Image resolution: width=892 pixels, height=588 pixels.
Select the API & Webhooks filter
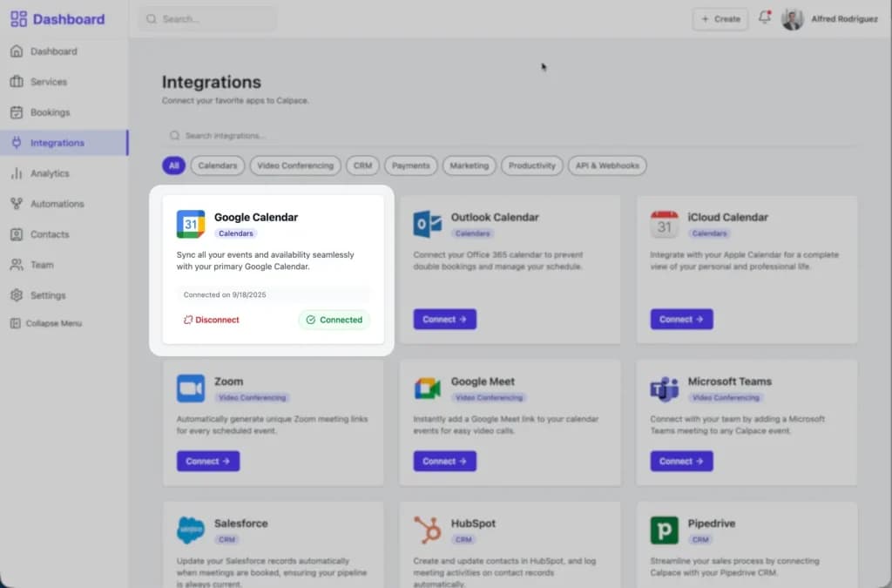(607, 166)
